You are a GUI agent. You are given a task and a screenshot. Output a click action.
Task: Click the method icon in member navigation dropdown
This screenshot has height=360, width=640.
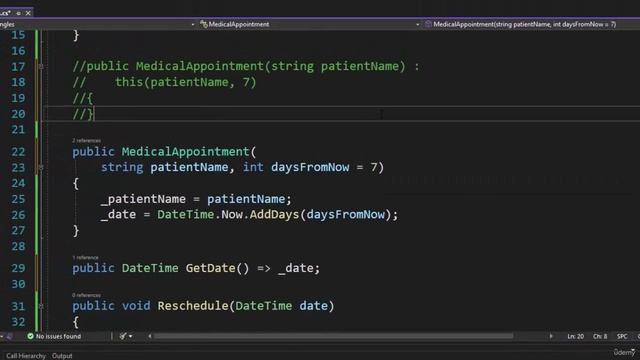[428, 24]
